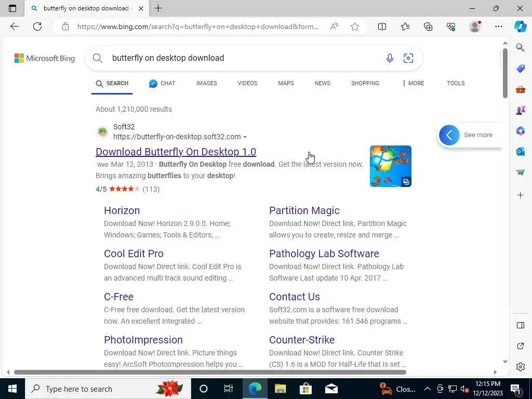Open the Counter-Strike sublink

point(302,340)
